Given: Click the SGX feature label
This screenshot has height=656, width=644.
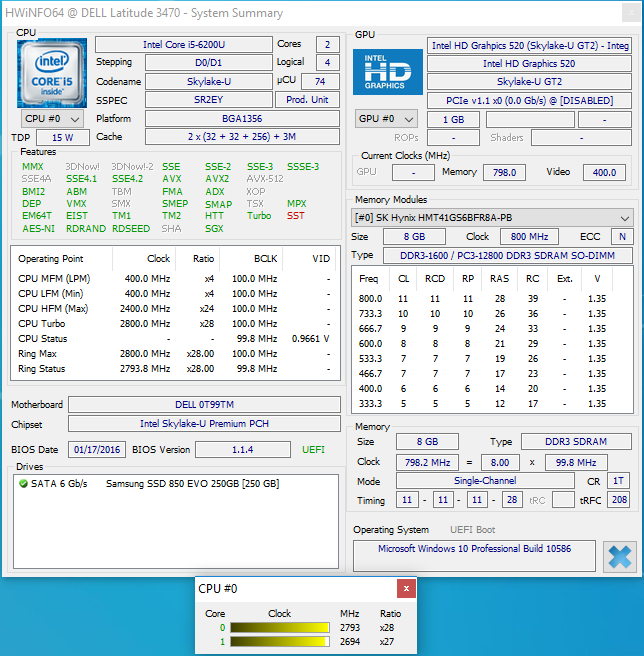Looking at the screenshot, I should (214, 229).
